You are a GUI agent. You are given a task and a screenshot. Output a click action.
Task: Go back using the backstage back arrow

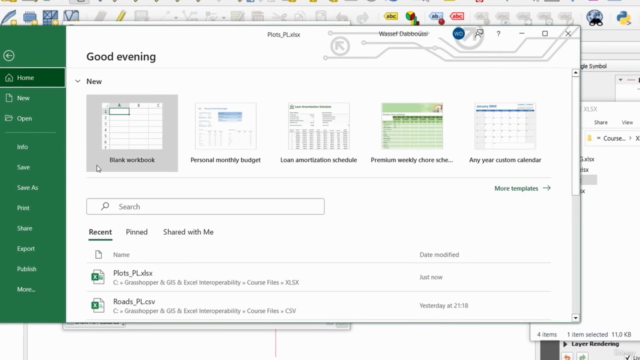point(9,56)
